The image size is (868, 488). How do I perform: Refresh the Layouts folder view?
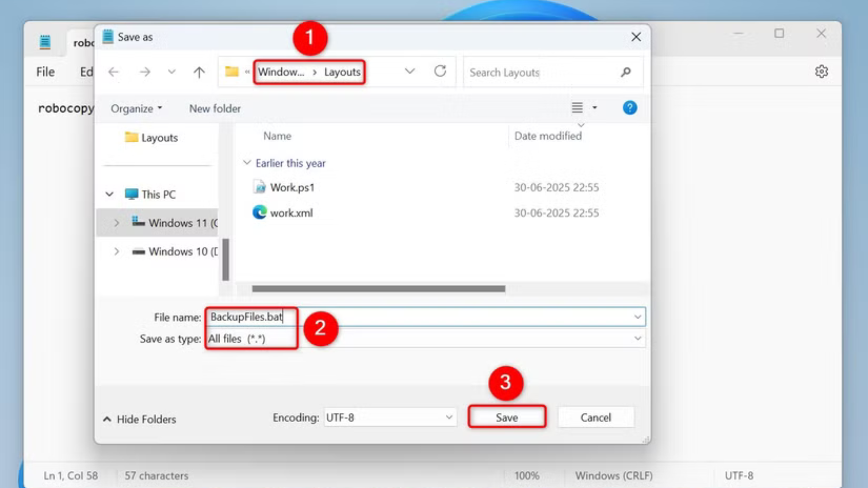click(x=440, y=71)
